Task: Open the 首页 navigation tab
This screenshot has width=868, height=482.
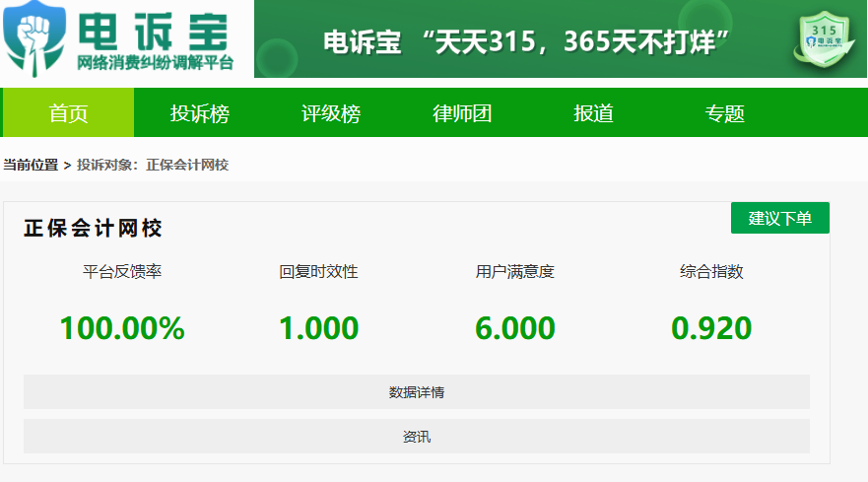Action: (x=69, y=112)
